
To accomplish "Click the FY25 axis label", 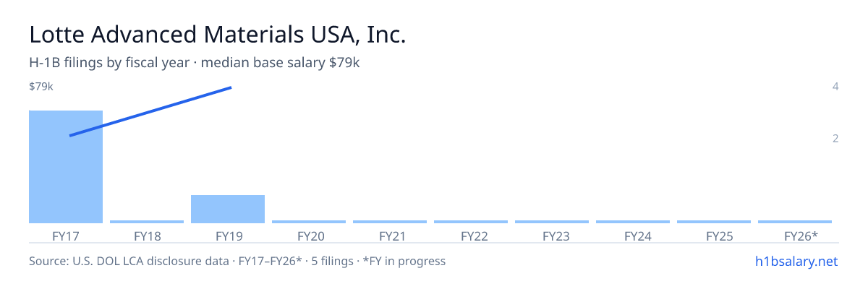I will tap(714, 236).
